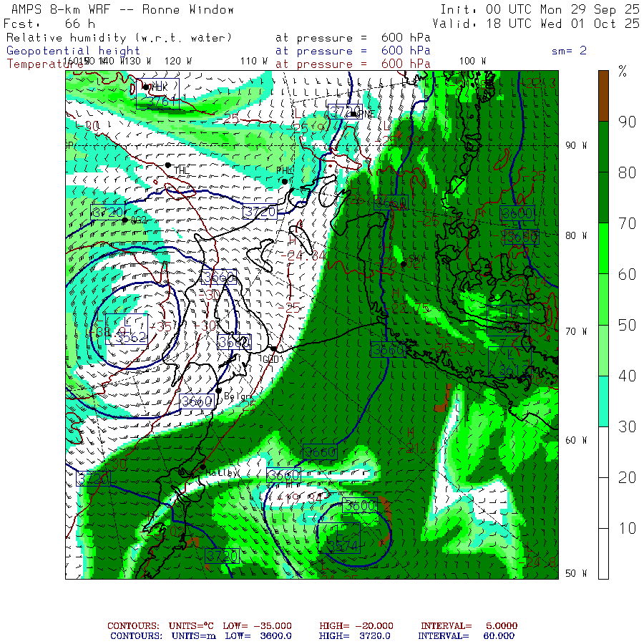Select the SKY station marker dot
The image size is (644, 644).
[x=404, y=264]
